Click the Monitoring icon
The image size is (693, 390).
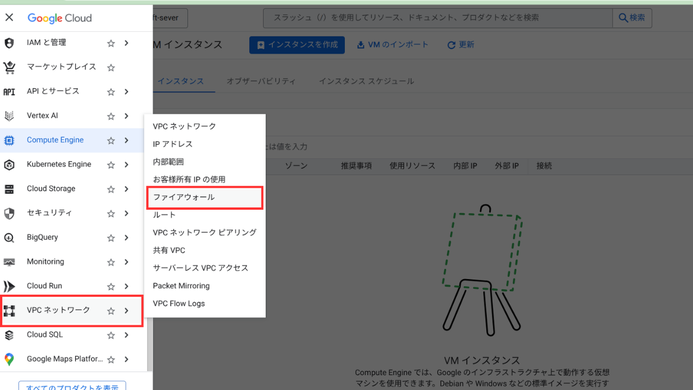coord(9,262)
